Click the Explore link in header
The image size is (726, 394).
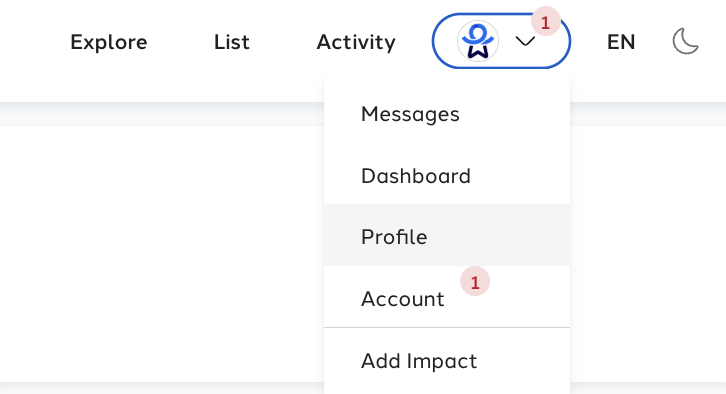click(109, 43)
